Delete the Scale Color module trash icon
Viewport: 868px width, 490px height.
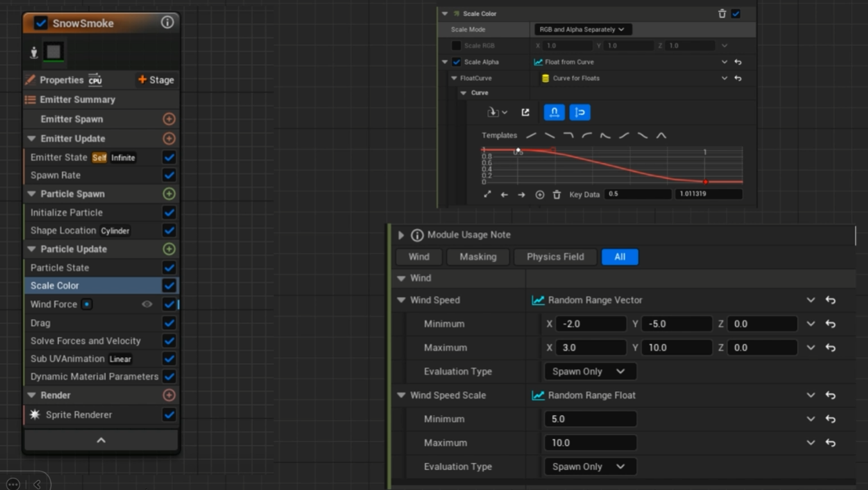pos(722,13)
